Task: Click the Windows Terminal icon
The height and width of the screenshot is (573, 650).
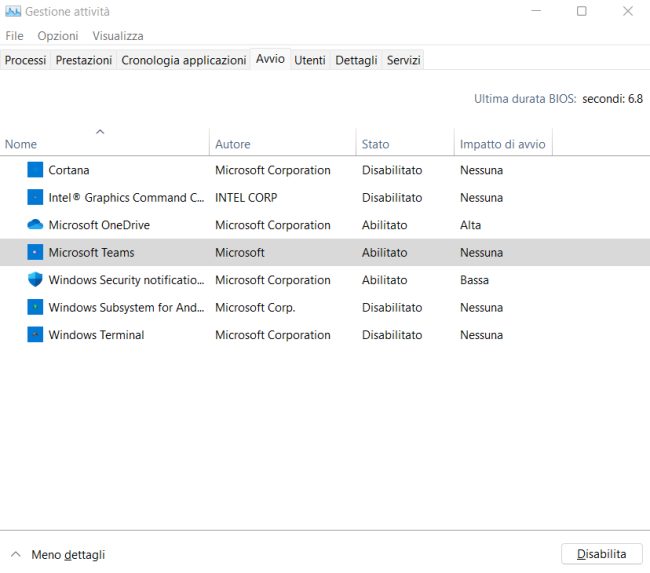Action: pyautogui.click(x=35, y=335)
